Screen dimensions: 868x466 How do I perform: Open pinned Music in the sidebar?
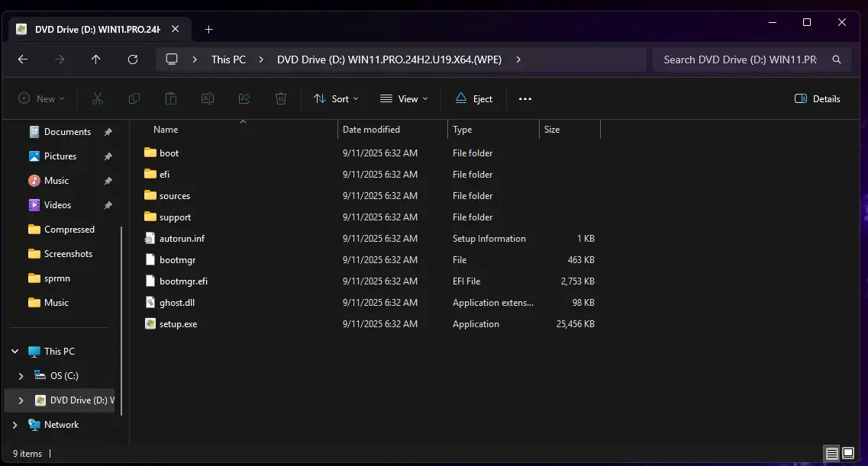pos(56,180)
